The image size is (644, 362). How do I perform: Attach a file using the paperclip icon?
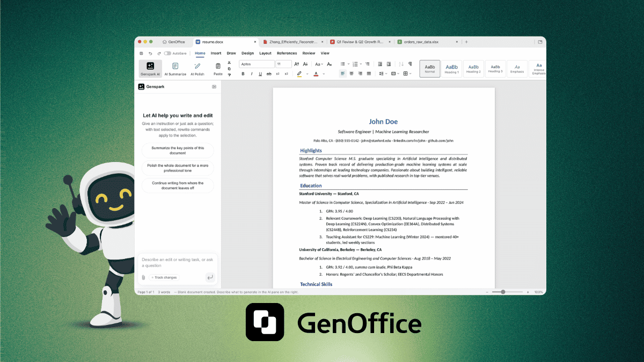coord(143,277)
